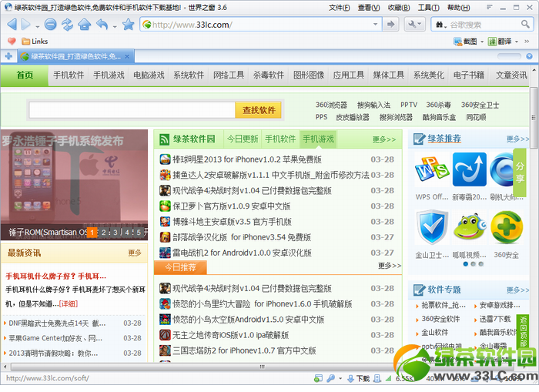
Task: Select the 杀毒软件 navigation tab
Action: 269,75
